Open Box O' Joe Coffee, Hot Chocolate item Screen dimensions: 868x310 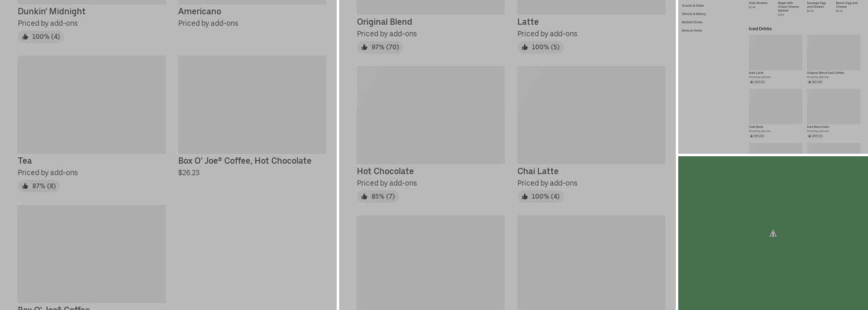(x=244, y=161)
